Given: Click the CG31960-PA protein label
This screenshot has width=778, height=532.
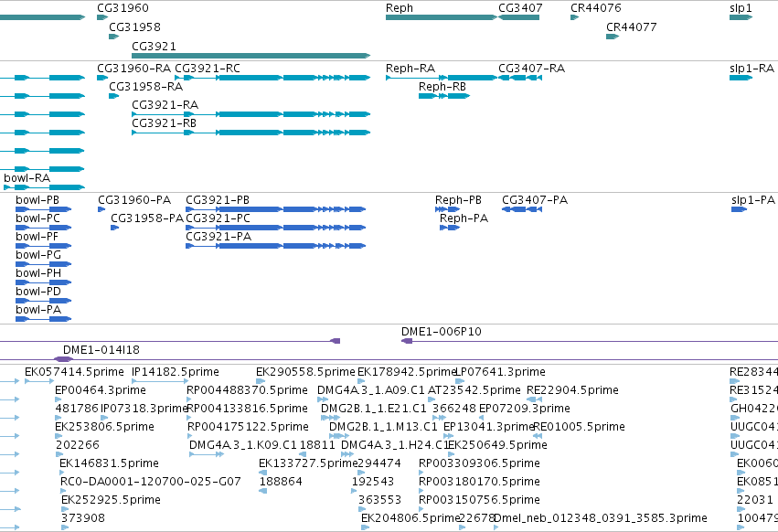Looking at the screenshot, I should (134, 200).
